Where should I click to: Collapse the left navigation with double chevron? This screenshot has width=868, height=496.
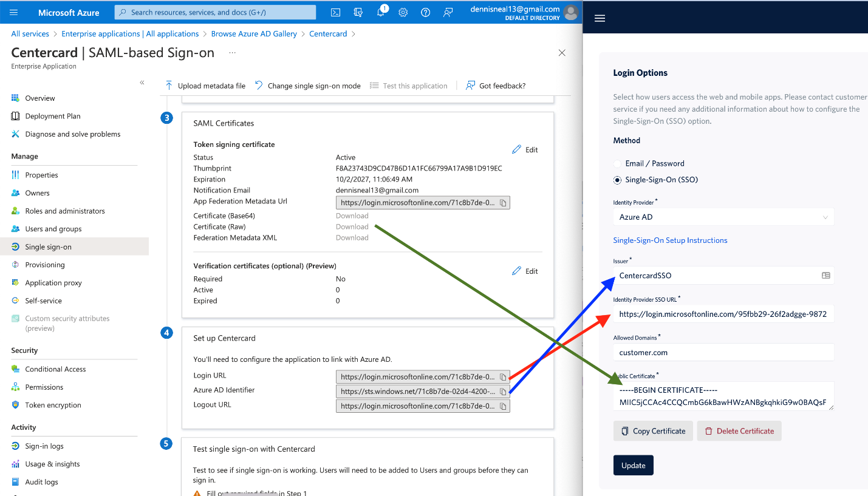tap(142, 83)
